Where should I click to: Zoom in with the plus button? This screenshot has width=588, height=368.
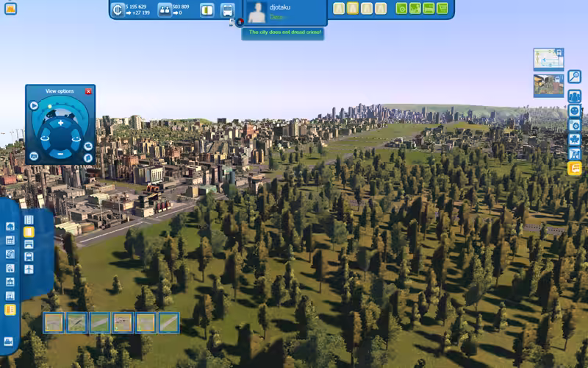click(x=60, y=123)
